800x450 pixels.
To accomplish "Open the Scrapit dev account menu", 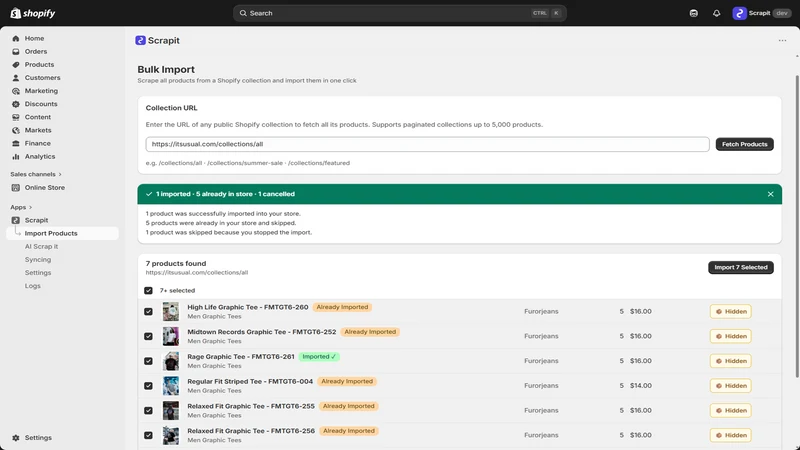I will 762,13.
